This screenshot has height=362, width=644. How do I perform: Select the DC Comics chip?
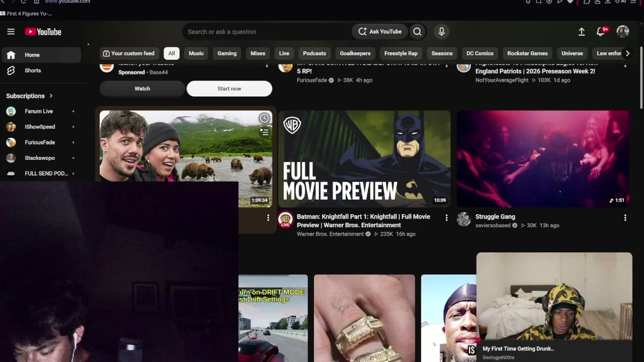click(x=480, y=53)
